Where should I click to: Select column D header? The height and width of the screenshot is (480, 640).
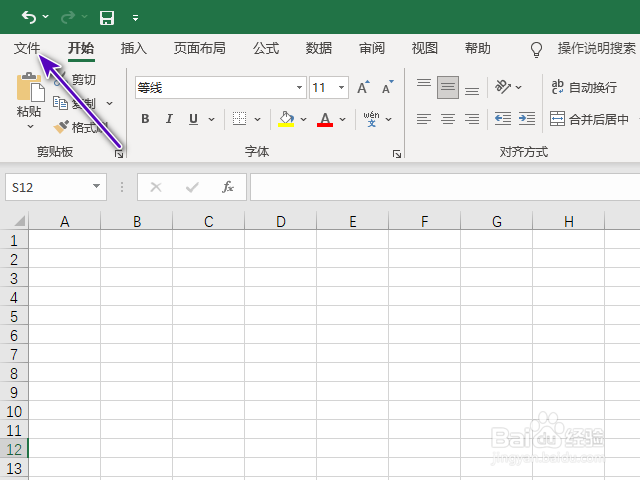(281, 221)
